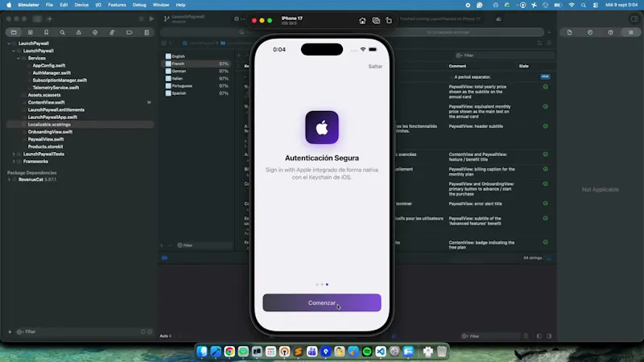Open the File menu
The image size is (644, 362).
[x=49, y=5]
